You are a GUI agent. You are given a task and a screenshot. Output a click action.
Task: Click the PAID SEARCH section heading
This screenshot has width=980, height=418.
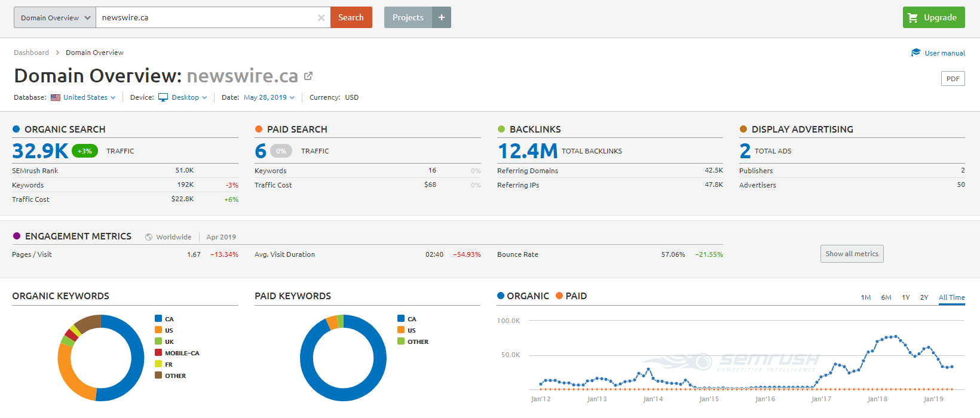click(x=297, y=129)
